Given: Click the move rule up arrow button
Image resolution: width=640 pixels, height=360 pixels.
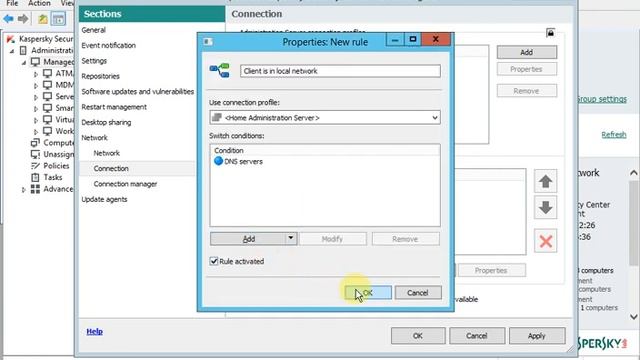Looking at the screenshot, I should coord(545,181).
